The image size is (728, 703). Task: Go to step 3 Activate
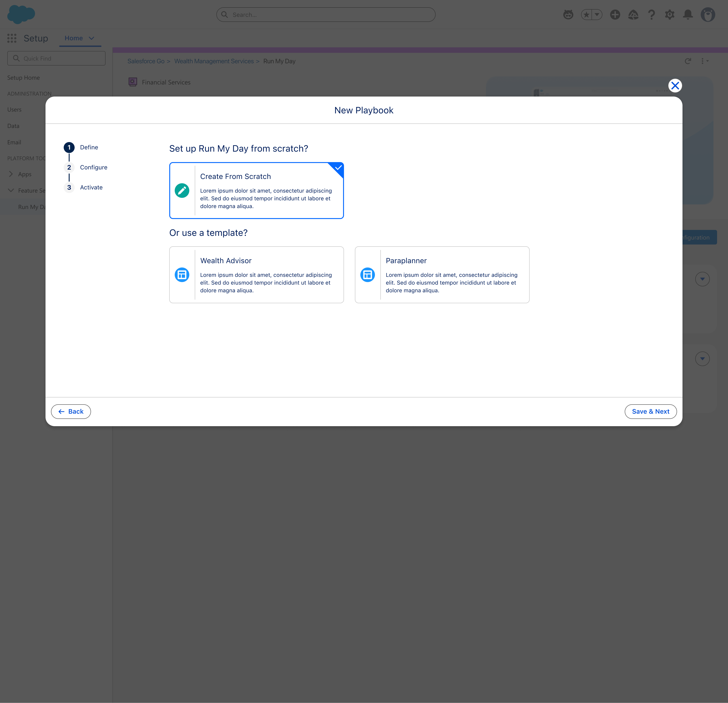[83, 187]
